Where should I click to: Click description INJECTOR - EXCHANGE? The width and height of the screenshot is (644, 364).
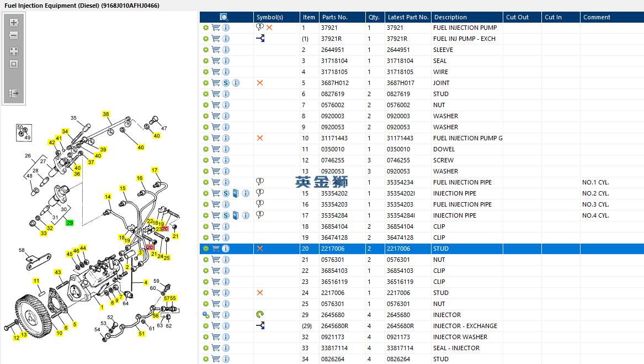(465, 326)
